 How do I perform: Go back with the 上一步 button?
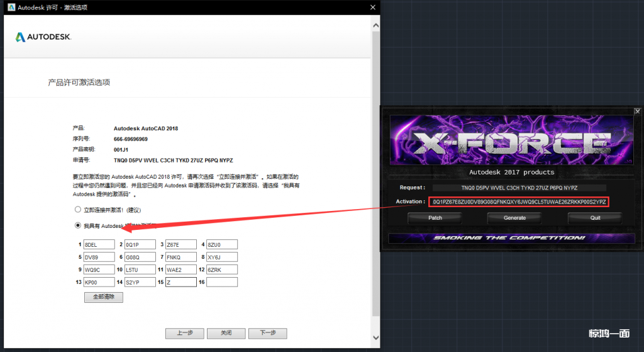click(x=184, y=333)
